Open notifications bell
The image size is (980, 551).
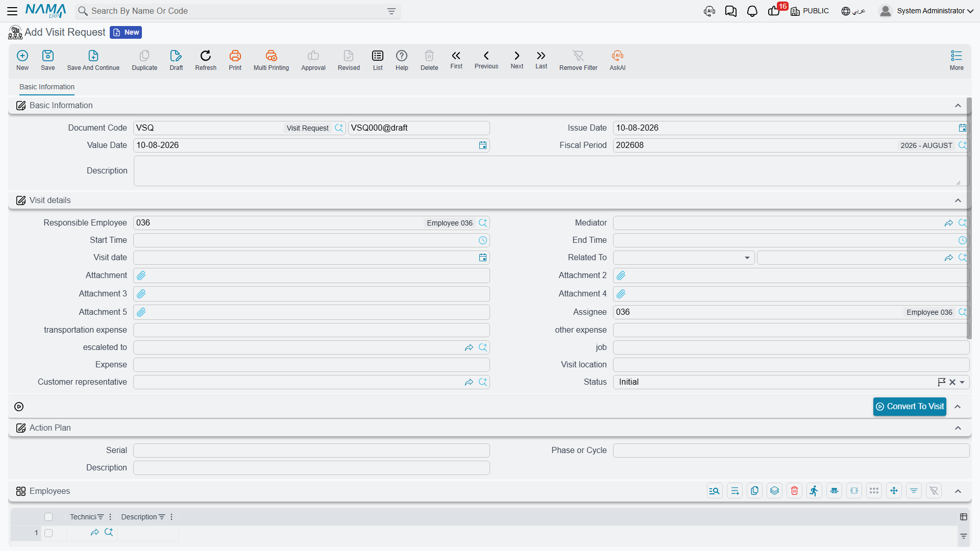click(752, 11)
